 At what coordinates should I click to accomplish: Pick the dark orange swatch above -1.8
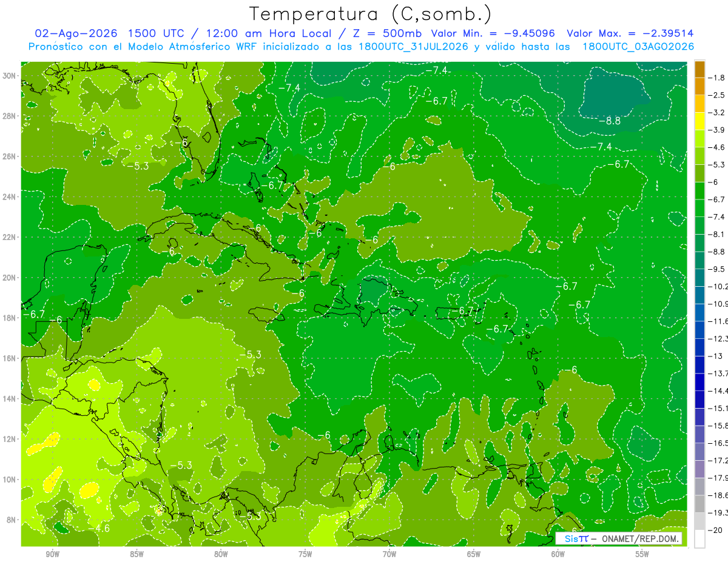pyautogui.click(x=699, y=69)
